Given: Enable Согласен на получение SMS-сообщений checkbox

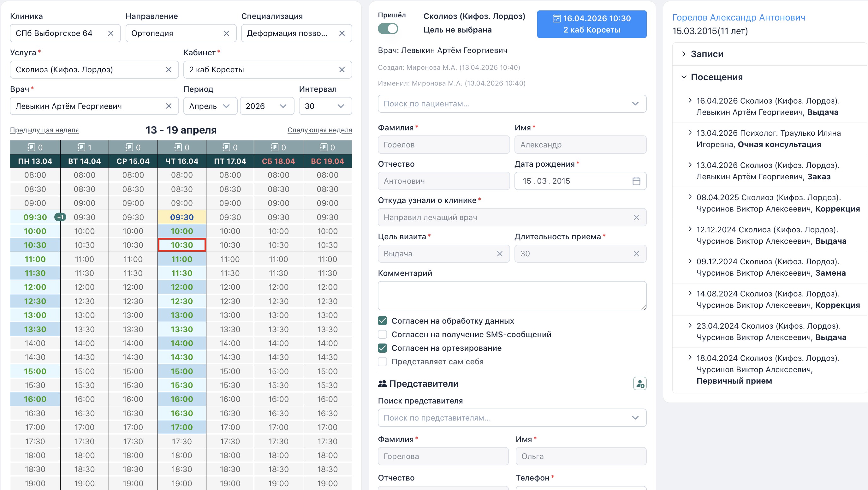Looking at the screenshot, I should pos(382,334).
